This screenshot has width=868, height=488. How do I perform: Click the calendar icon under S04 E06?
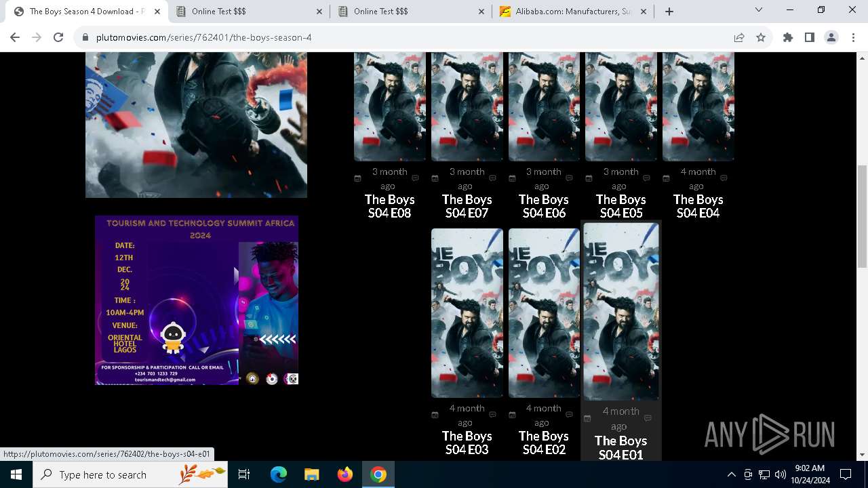tap(512, 178)
